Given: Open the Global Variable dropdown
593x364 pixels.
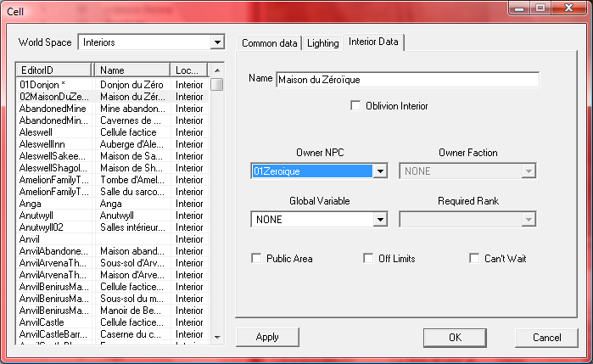Looking at the screenshot, I should click(381, 220).
